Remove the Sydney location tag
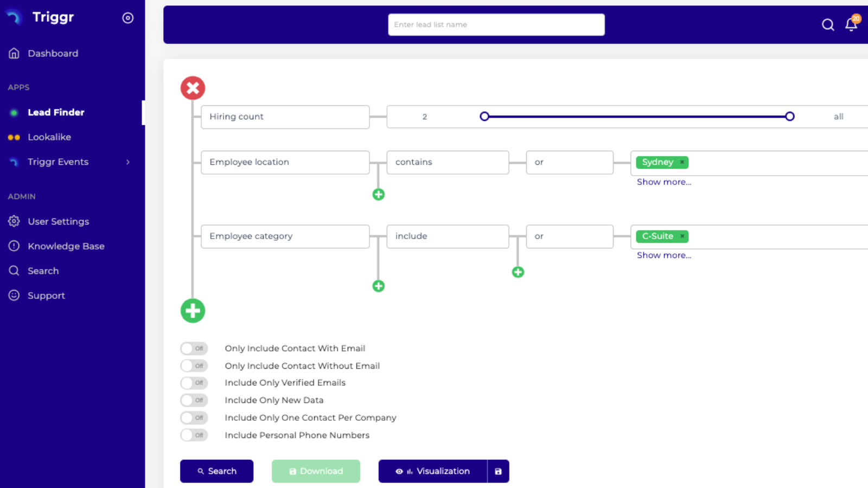The height and width of the screenshot is (488, 868). (x=682, y=162)
